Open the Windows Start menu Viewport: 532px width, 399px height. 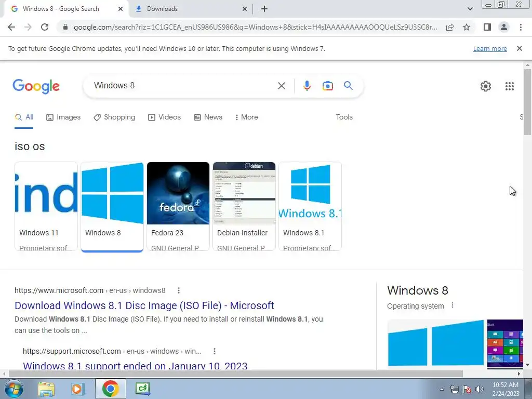coord(14,389)
